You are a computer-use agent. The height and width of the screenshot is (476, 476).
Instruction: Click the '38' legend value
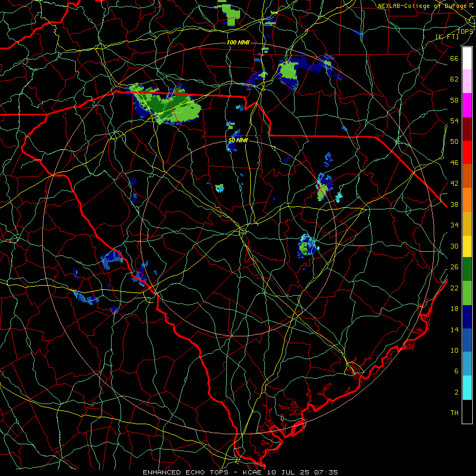tap(454, 204)
